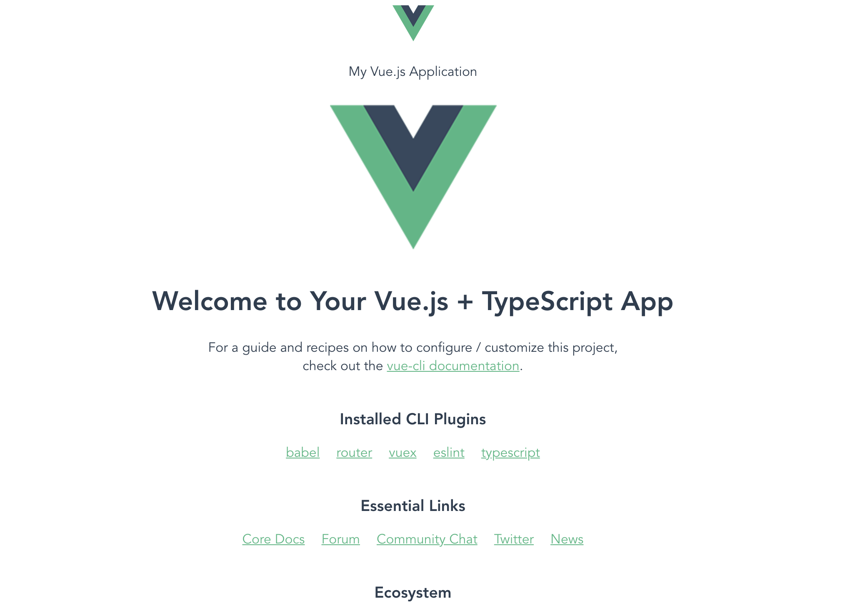This screenshot has width=855, height=616.
Task: Click the Forum essential link
Action: 340,538
